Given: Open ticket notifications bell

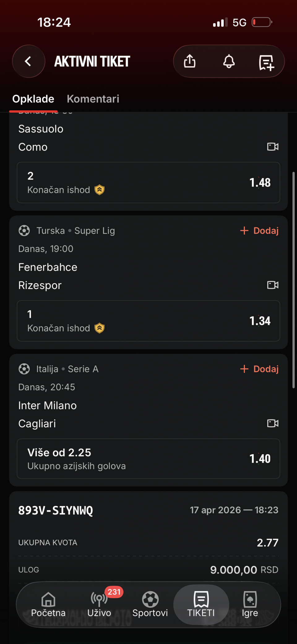Looking at the screenshot, I should coord(229,61).
